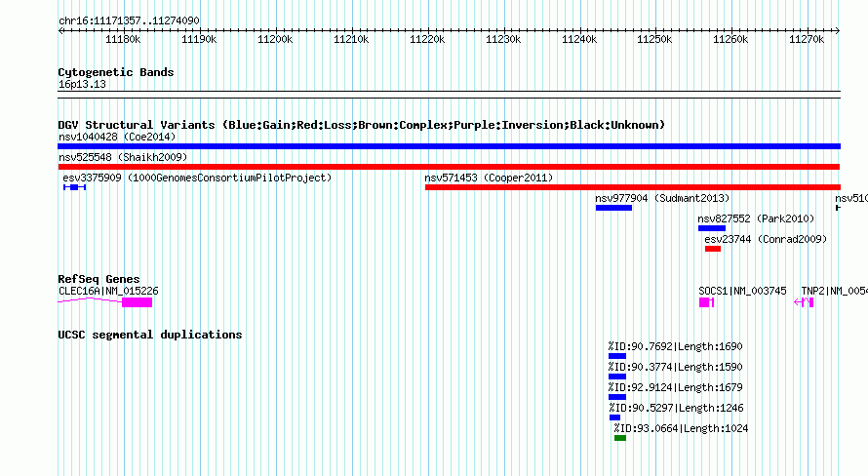Click the 11270k ruler label

pos(807,40)
